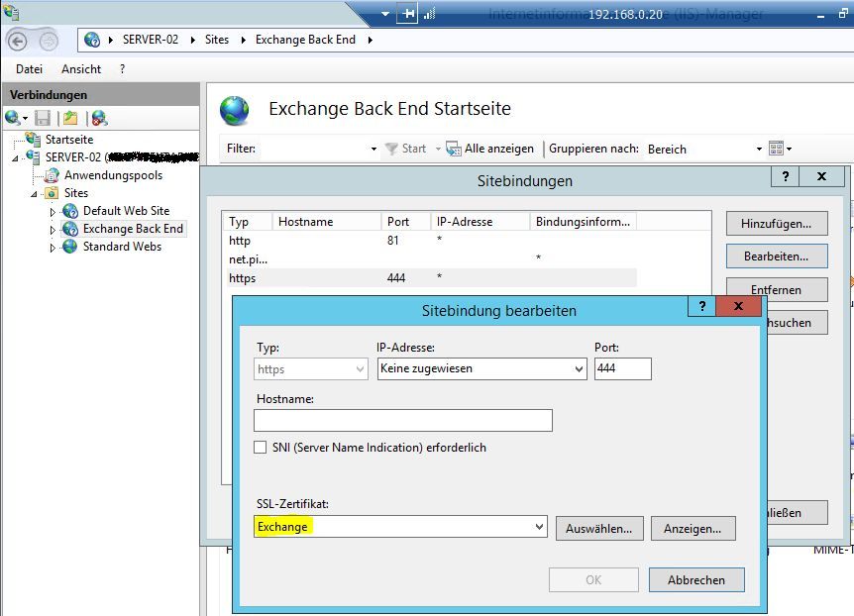
Task: Select the net.pi... binding row
Action: 429,259
